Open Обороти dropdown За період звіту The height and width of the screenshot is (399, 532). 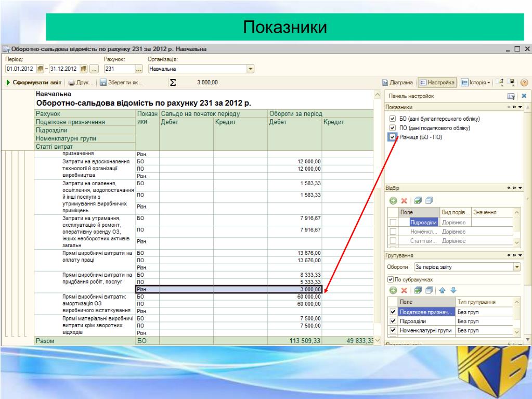click(517, 267)
